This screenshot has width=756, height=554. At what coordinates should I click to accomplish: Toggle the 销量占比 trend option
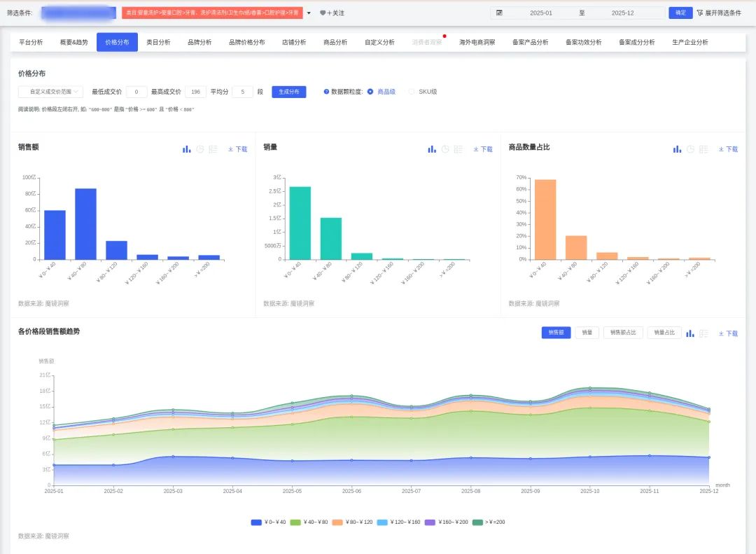[664, 333]
